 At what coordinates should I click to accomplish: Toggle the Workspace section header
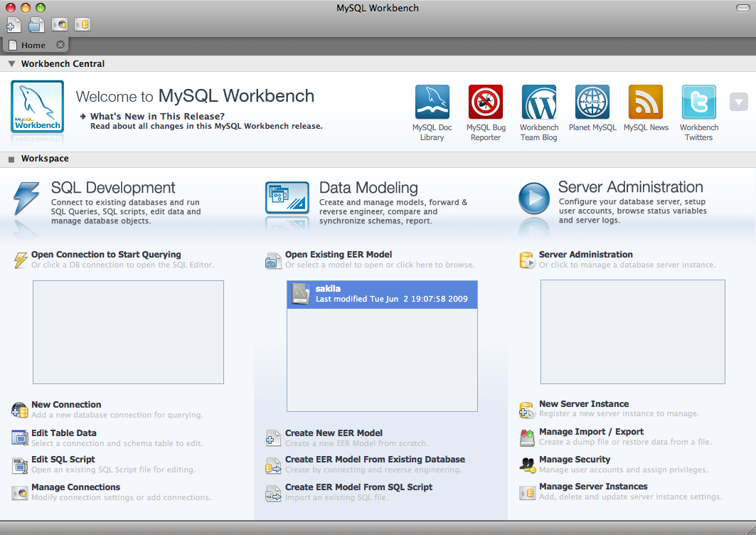(x=11, y=159)
